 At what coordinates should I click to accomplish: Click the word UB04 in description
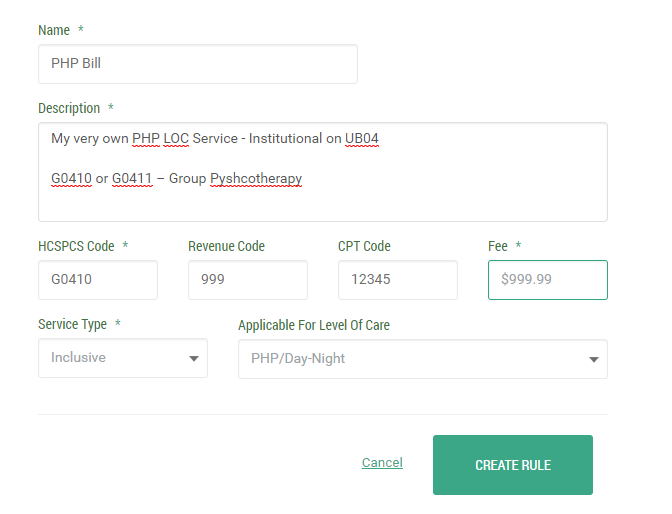[362, 138]
